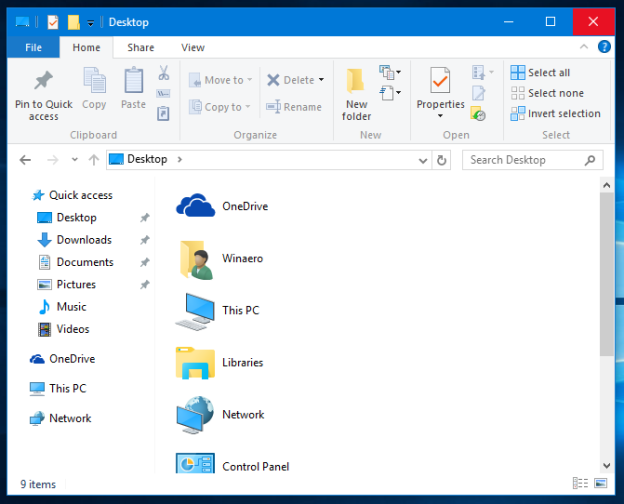Select the Libraries item
The height and width of the screenshot is (504, 624).
click(x=220, y=363)
